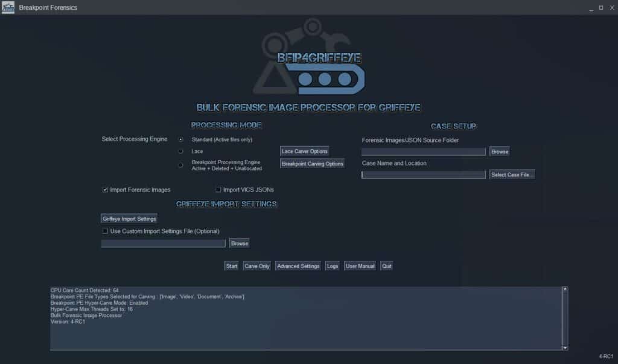Open Breakpoint Carving Options
This screenshot has width=618, height=364.
click(312, 164)
